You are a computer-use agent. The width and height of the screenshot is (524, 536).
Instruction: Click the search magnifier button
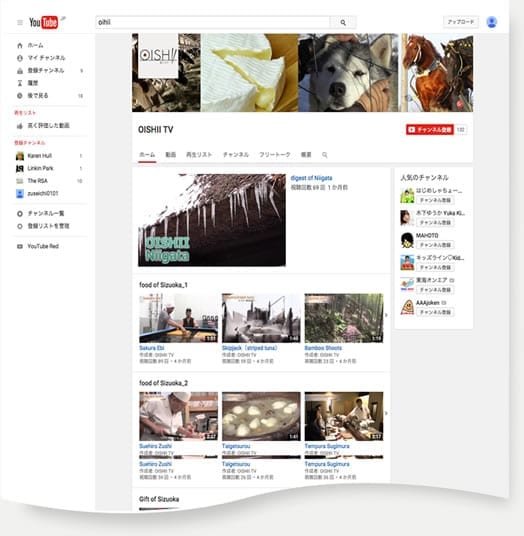click(x=343, y=23)
